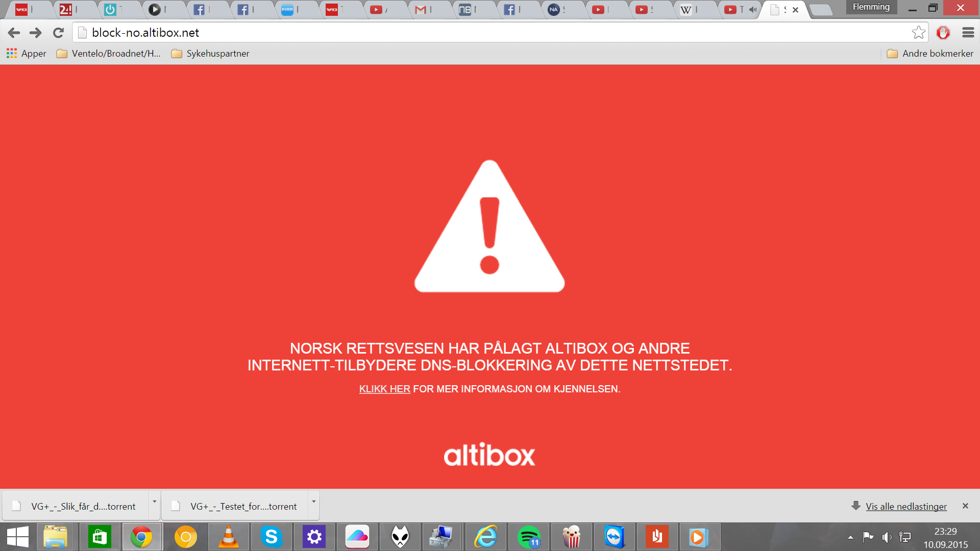This screenshot has width=980, height=551.
Task: Open File Explorer from the taskbar
Action: (x=55, y=537)
